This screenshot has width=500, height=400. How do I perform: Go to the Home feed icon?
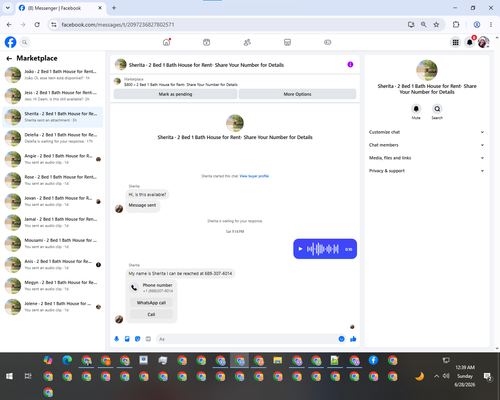click(x=166, y=42)
